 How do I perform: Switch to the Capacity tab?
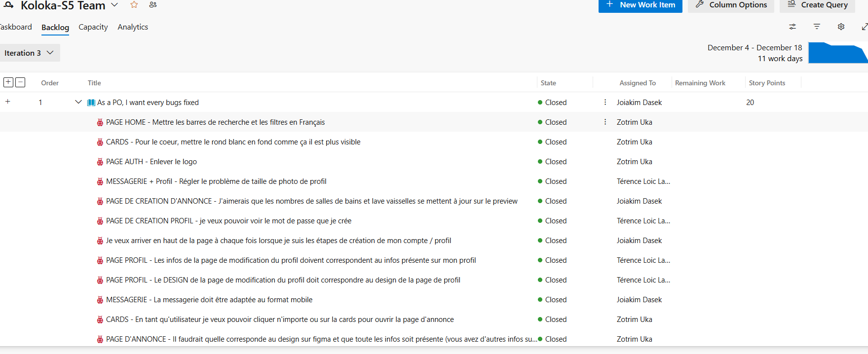coord(93,27)
